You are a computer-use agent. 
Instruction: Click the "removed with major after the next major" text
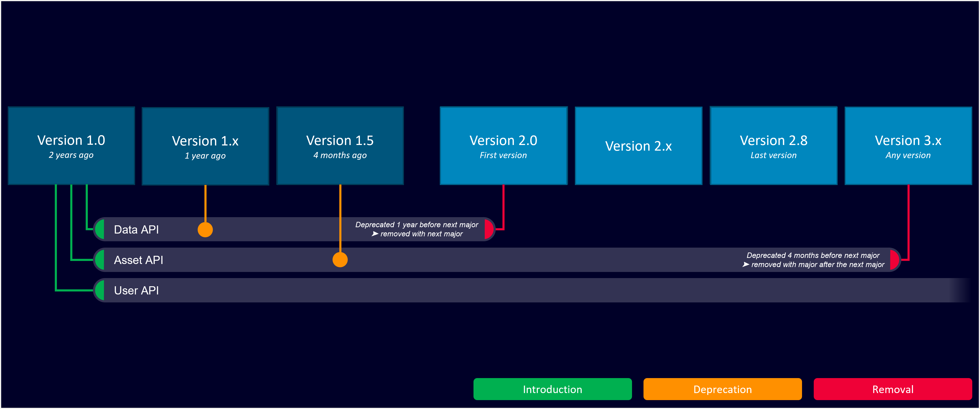[x=818, y=264]
